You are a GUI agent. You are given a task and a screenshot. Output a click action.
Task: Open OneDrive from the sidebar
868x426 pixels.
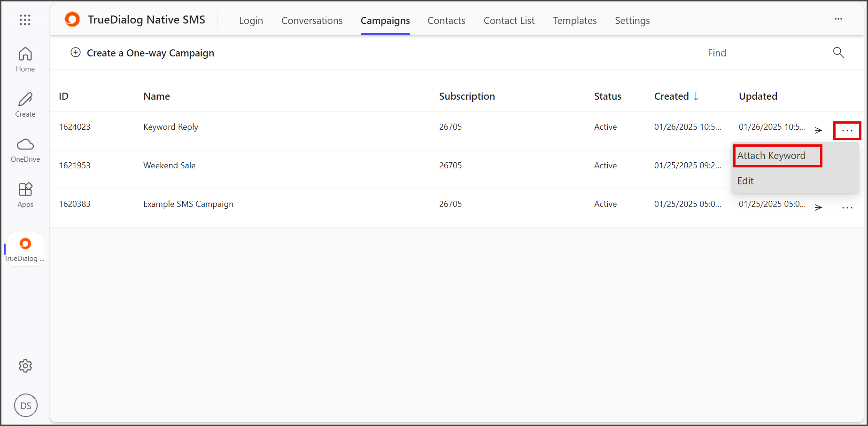click(x=25, y=150)
